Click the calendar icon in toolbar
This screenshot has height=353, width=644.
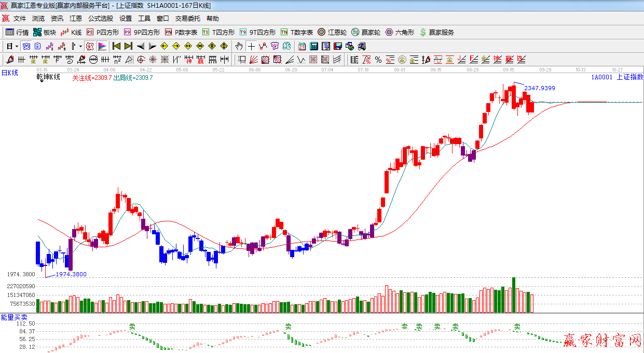pyautogui.click(x=302, y=46)
